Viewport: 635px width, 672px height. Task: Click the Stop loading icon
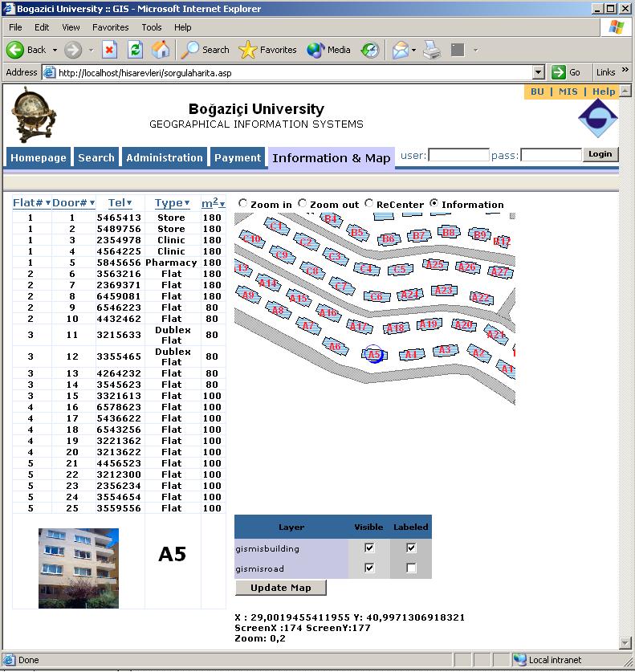pos(110,50)
